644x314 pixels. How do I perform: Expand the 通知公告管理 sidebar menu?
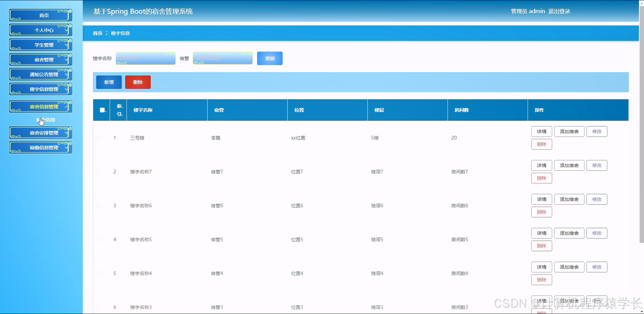tap(41, 75)
